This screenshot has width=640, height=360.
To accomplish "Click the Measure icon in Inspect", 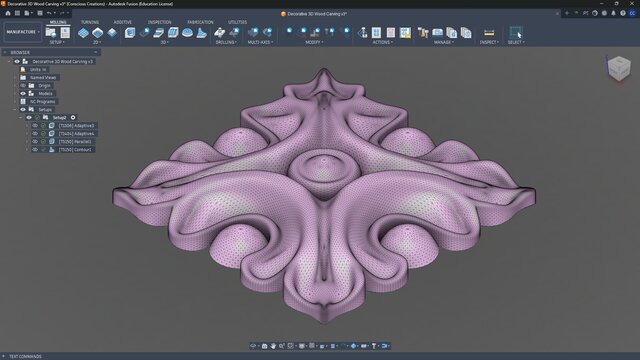I will coord(489,33).
